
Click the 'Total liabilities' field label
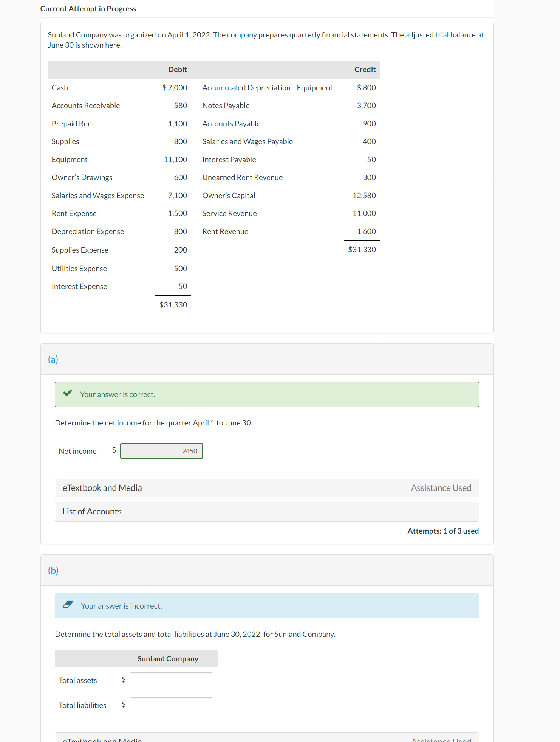click(82, 705)
